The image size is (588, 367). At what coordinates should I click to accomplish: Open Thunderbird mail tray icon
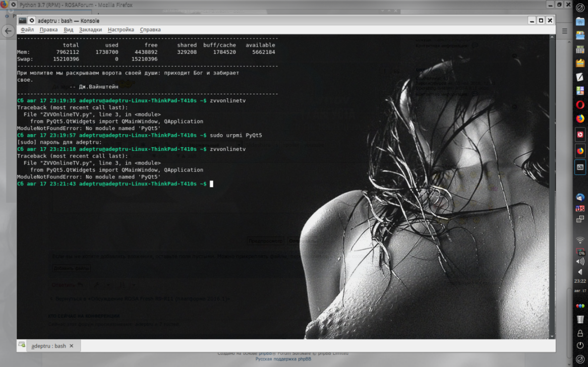580,198
